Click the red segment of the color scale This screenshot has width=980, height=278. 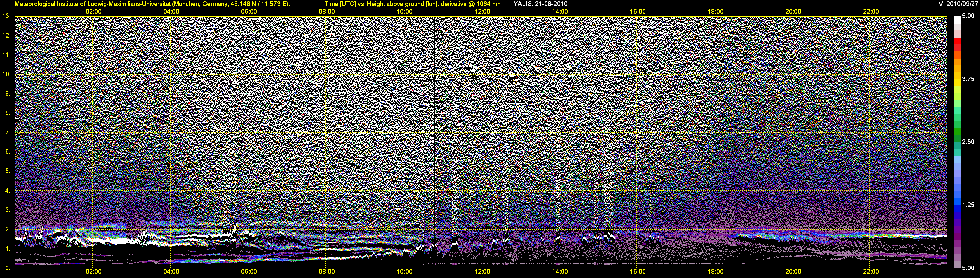click(957, 41)
